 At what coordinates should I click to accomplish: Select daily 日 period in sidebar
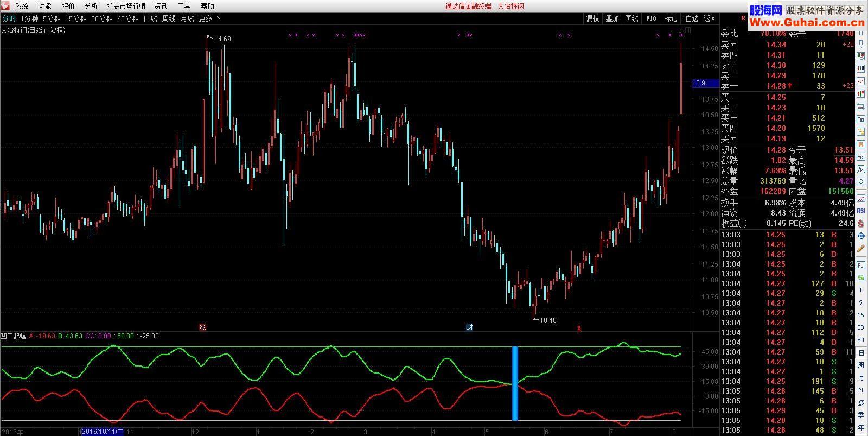coord(861,353)
